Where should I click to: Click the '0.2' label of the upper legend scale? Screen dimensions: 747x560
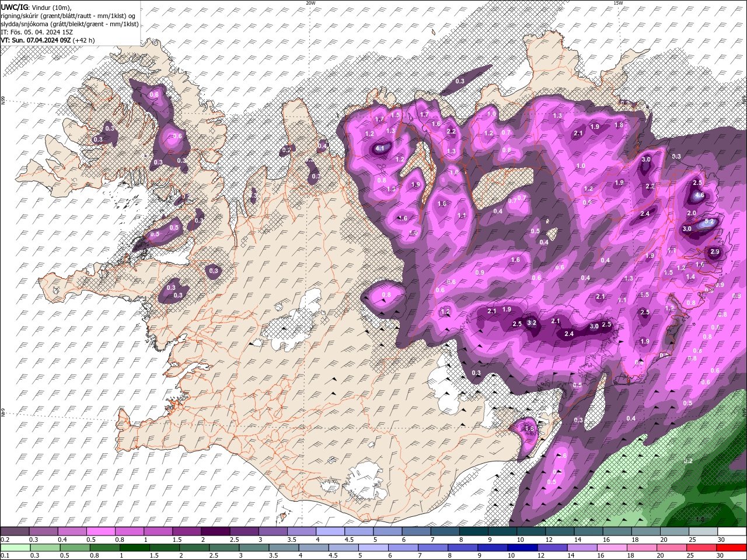tap(5, 540)
